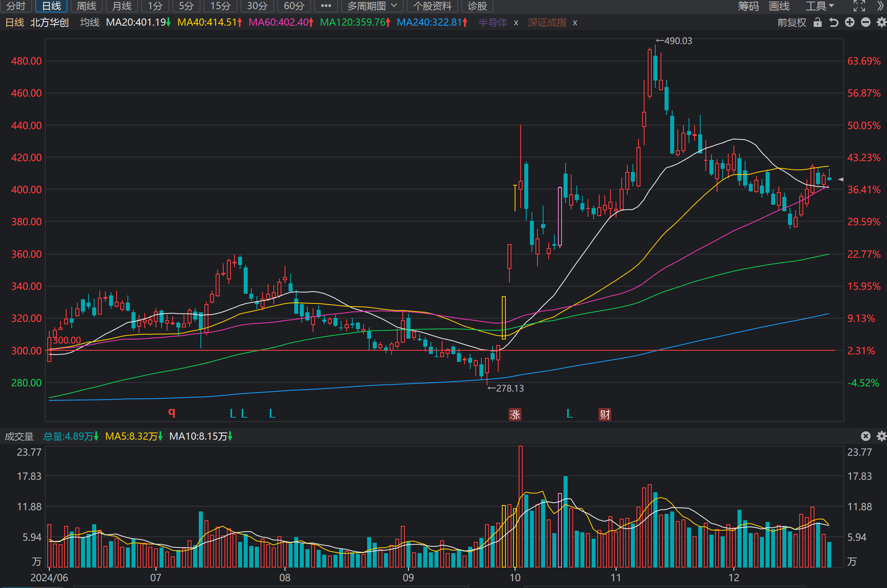The width and height of the screenshot is (887, 588).
Task: Open volume panel settings gear
Action: coord(881,436)
